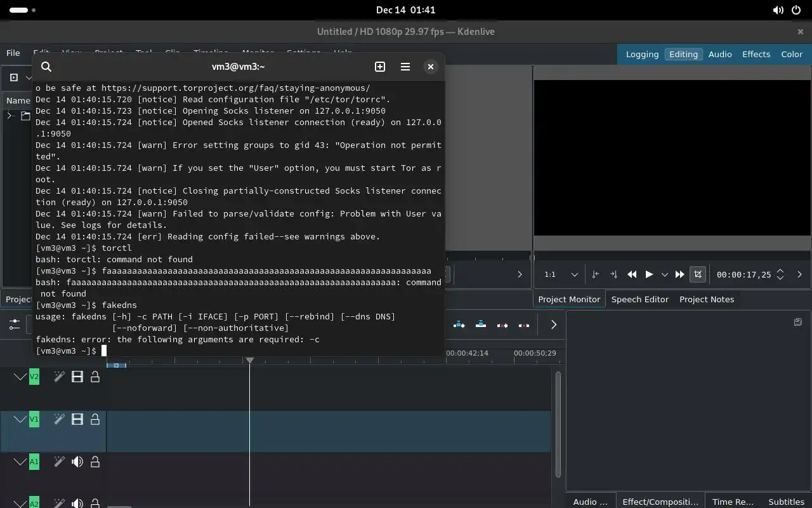The image size is (812, 508).
Task: Open the Effect/Composition stack tab
Action: coord(660,502)
